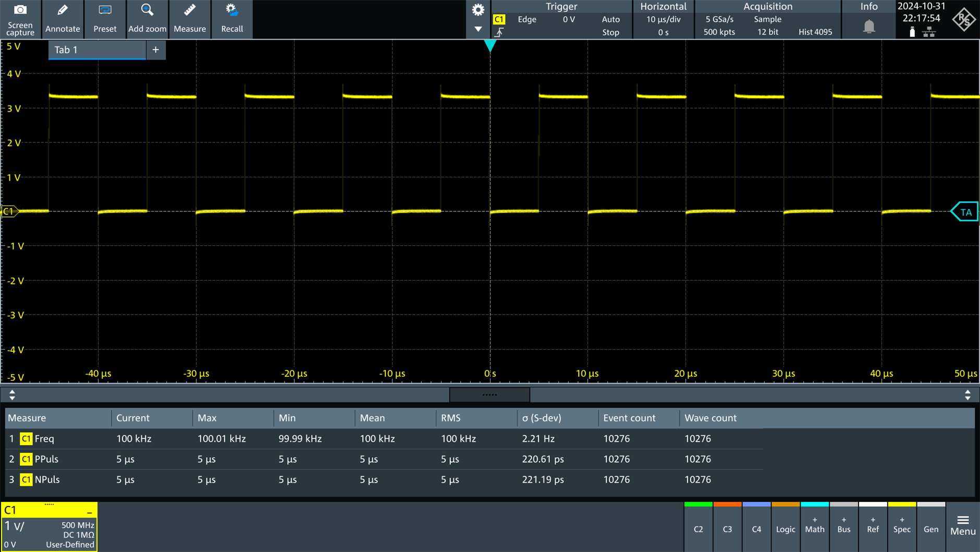980x552 pixels.
Task: Add a Ref waveform
Action: (x=873, y=527)
